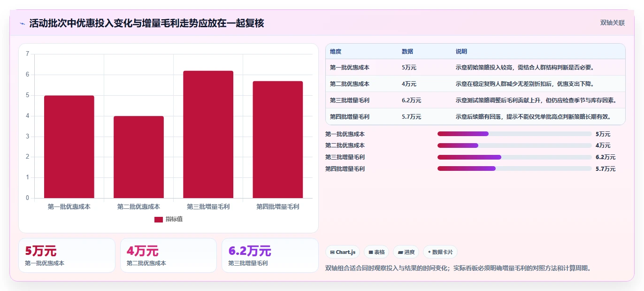The image size is (644, 291).
Task: Click the 第四批增量毛利 progress bar
Action: tap(514, 168)
